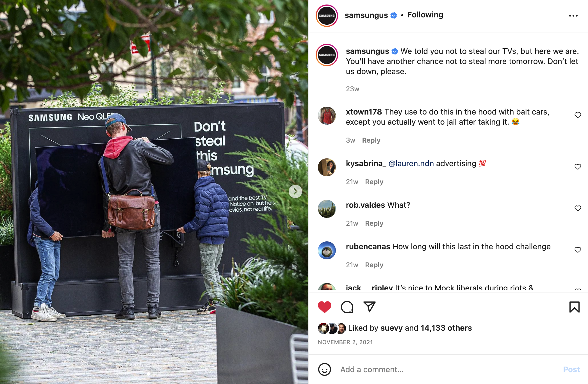
Task: Open the emoji picker smiley icon
Action: (325, 369)
